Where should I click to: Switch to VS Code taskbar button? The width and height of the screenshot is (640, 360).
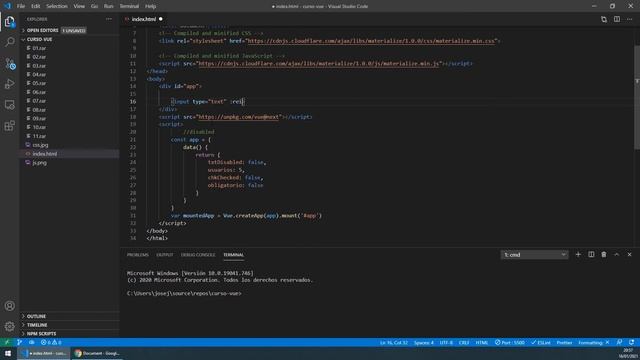pos(44,353)
